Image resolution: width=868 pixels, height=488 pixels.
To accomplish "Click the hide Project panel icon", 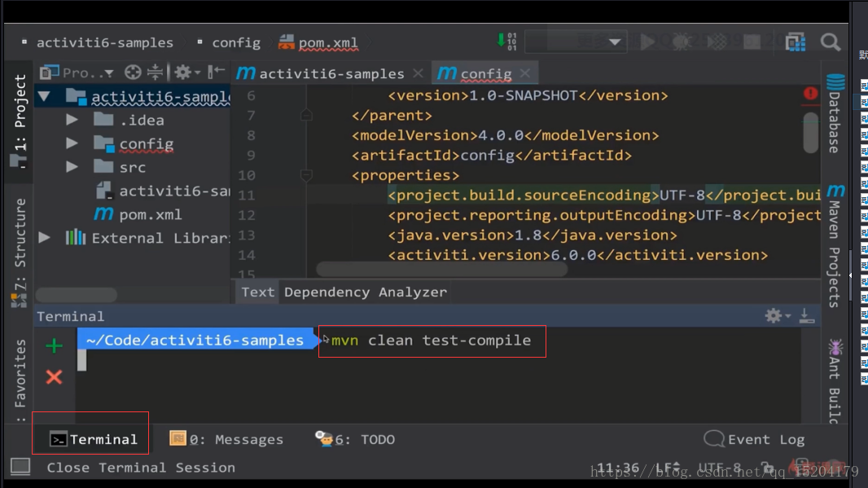I will [216, 72].
